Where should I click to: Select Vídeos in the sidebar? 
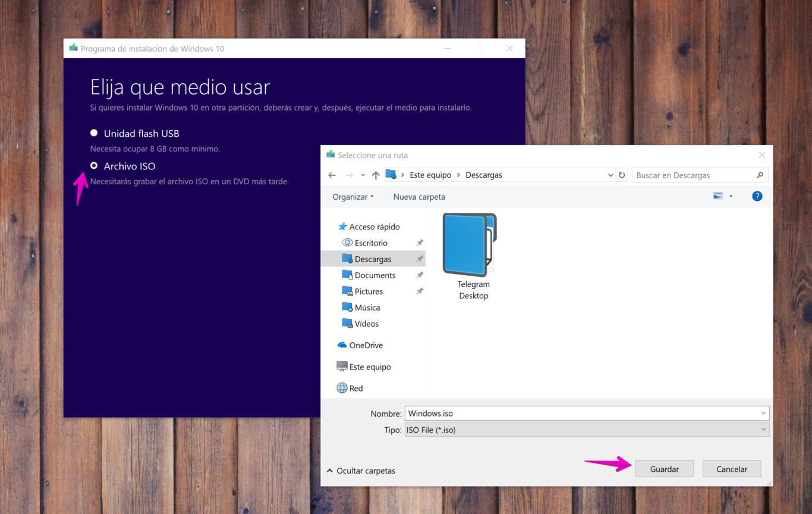pyautogui.click(x=366, y=324)
